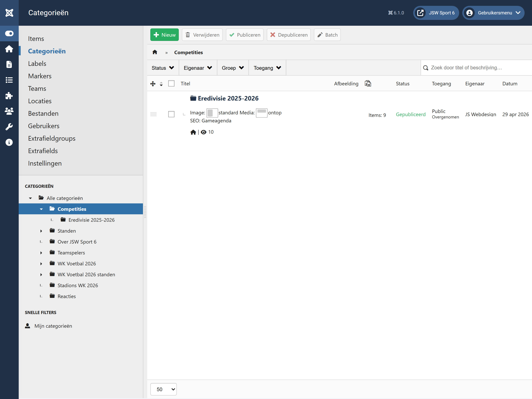The image size is (532, 399).
Task: Click the items copy icon in header
Action: pos(368,83)
